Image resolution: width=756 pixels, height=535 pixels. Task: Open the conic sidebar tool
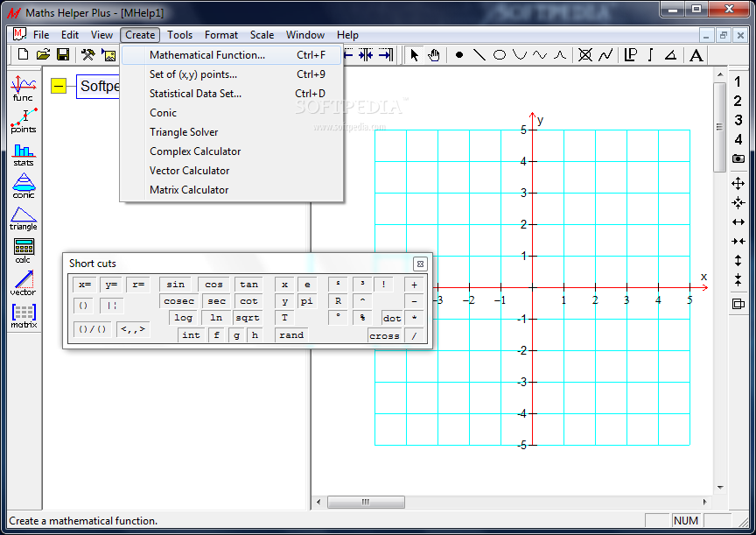23,187
